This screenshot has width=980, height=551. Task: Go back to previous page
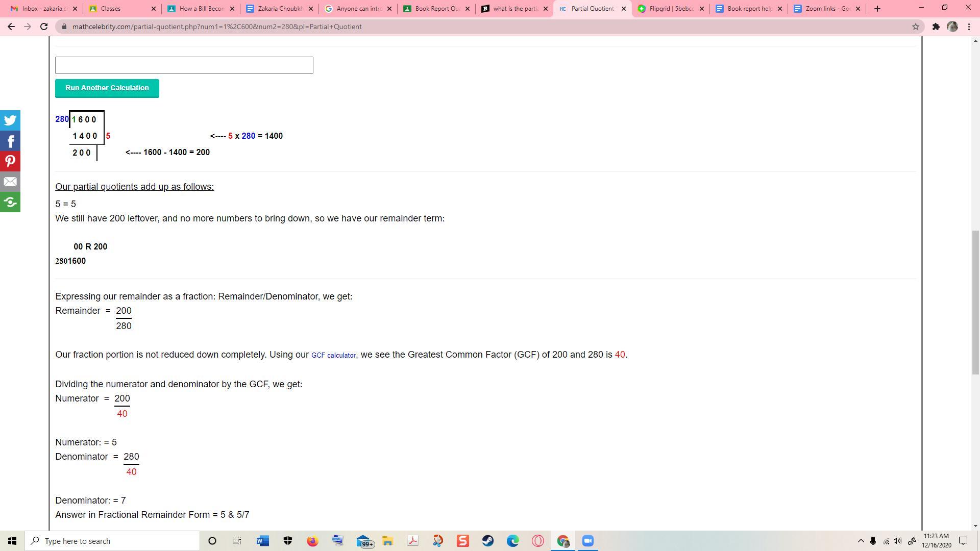pyautogui.click(x=11, y=27)
